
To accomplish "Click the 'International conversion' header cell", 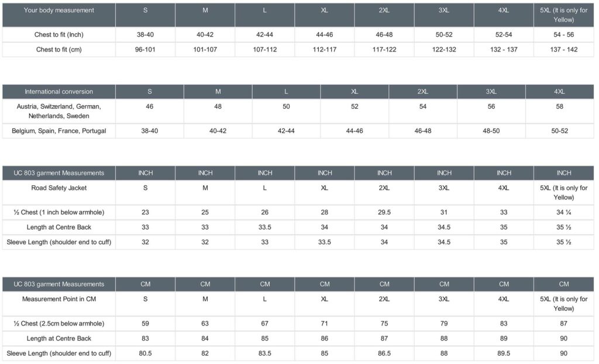I will point(58,92).
